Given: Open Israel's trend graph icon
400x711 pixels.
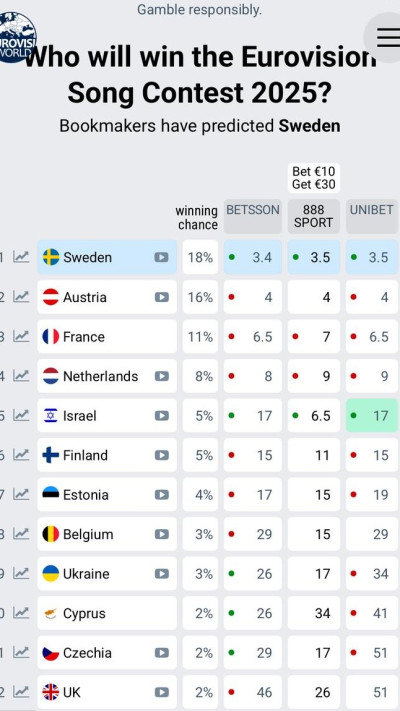Looking at the screenshot, I should [21, 415].
